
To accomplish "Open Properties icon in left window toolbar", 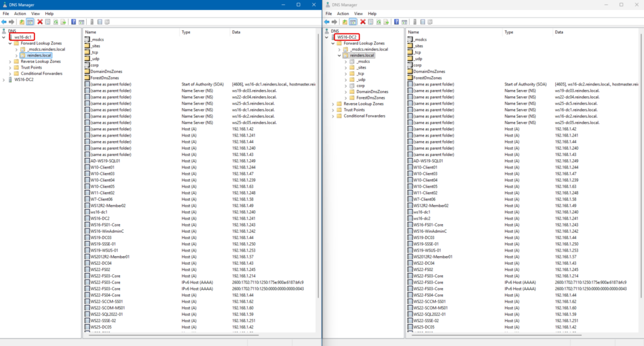I will 48,22.
